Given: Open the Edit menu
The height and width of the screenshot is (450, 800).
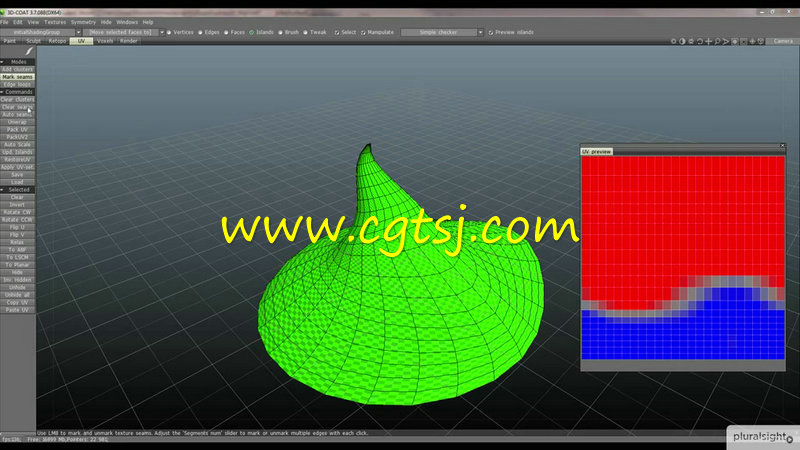Looking at the screenshot, I should 18,22.
